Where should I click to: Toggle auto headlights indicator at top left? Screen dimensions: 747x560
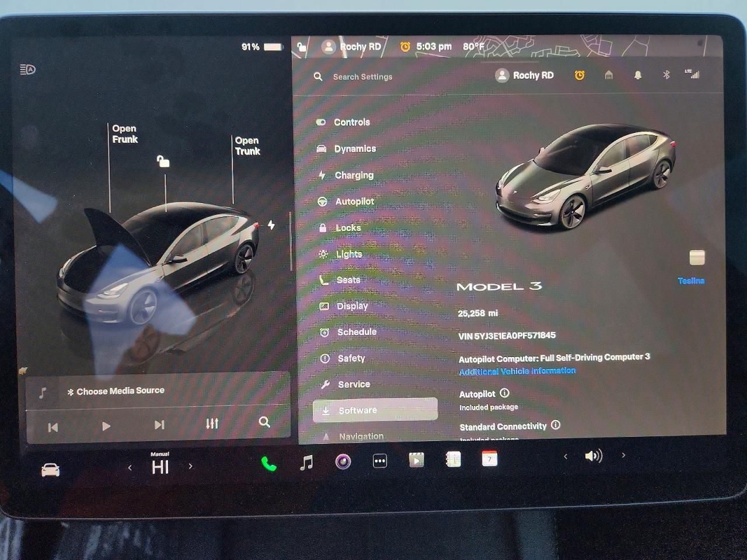point(26,69)
